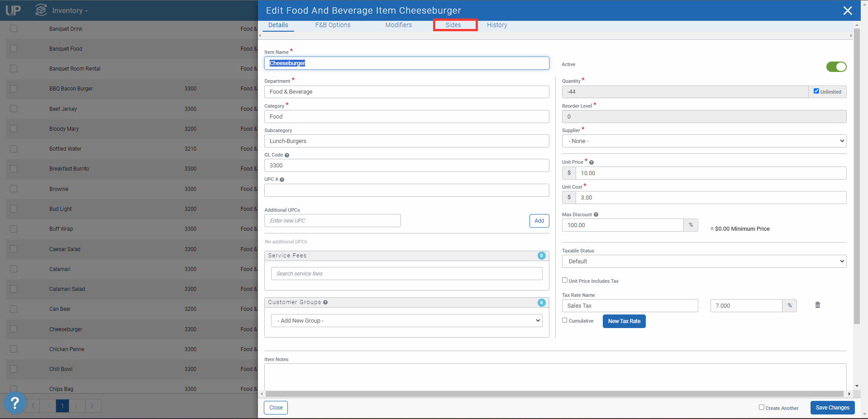The height and width of the screenshot is (419, 868).
Task: Open the Supplier dropdown
Action: [704, 141]
